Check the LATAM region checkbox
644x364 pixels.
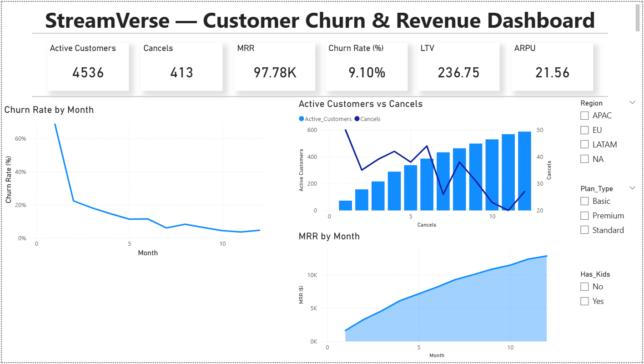click(x=585, y=145)
